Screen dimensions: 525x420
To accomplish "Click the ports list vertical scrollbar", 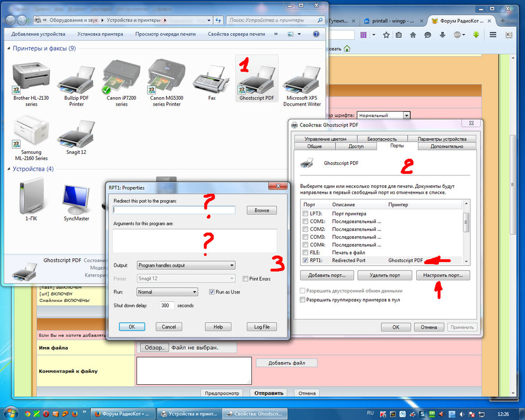I will click(466, 233).
